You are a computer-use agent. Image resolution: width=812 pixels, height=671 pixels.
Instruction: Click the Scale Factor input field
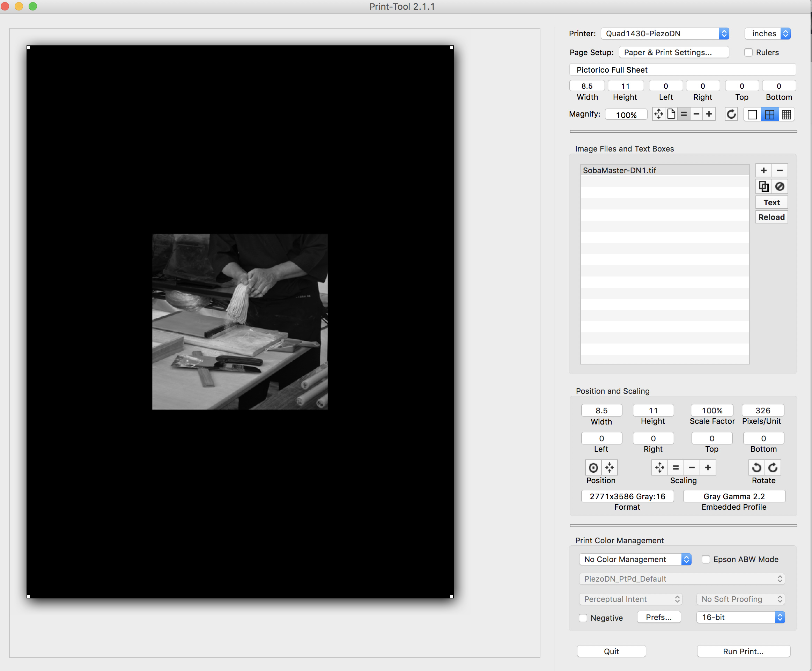(712, 411)
